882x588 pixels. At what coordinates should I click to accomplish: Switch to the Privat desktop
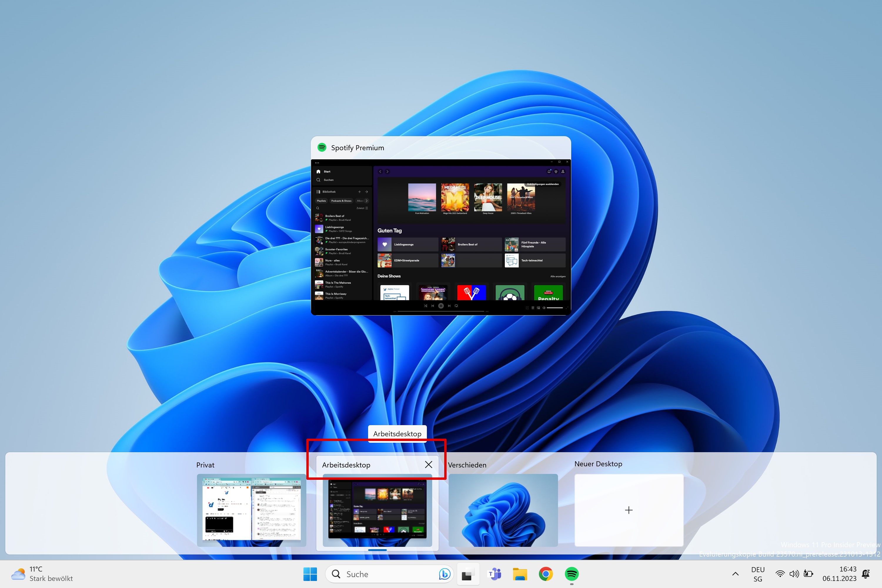click(251, 510)
